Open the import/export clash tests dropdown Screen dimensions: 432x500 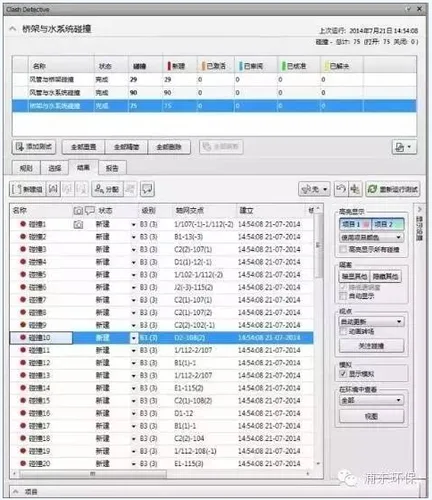[x=404, y=147]
